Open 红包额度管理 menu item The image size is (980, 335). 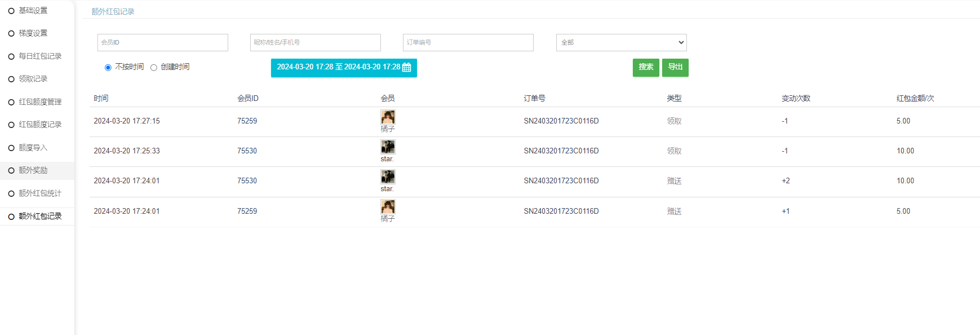pos(40,102)
